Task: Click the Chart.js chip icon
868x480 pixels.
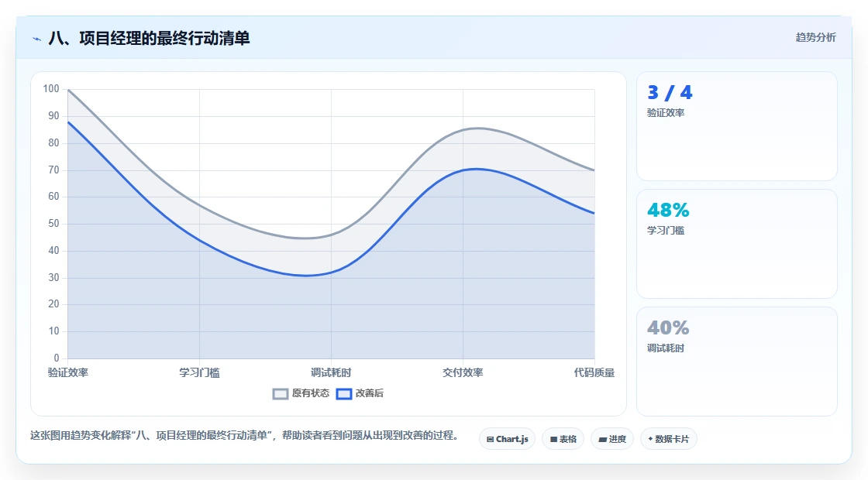Action: (490, 440)
